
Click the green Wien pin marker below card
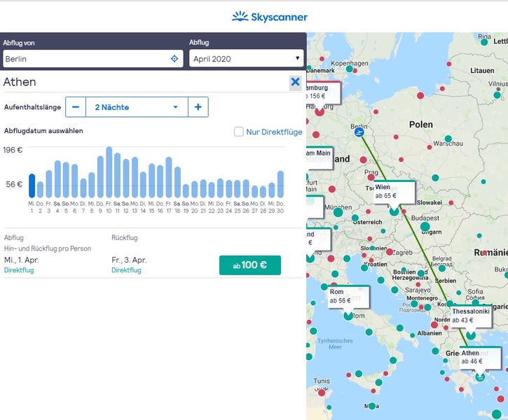(394, 211)
